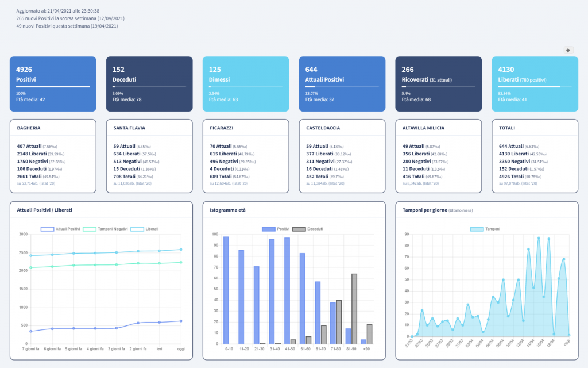Image resolution: width=588 pixels, height=368 pixels.
Task: Select the Bagheria town statistics panel
Action: click(53, 155)
